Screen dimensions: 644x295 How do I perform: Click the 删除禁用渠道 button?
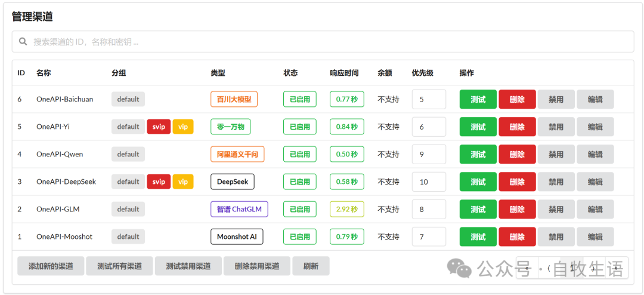257,266
